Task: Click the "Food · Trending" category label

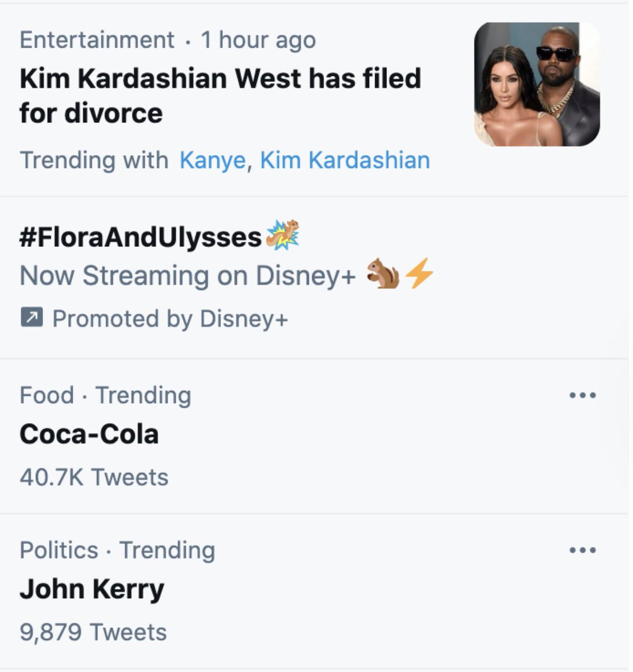Action: (x=105, y=395)
